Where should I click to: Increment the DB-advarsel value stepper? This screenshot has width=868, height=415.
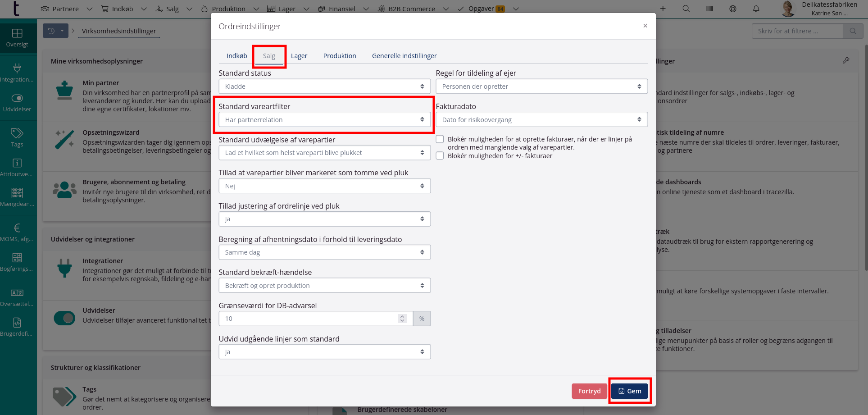coord(402,316)
